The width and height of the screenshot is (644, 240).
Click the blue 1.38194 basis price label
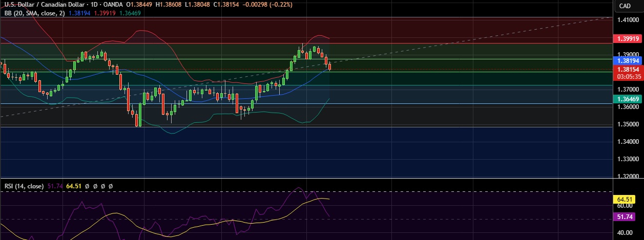627,60
